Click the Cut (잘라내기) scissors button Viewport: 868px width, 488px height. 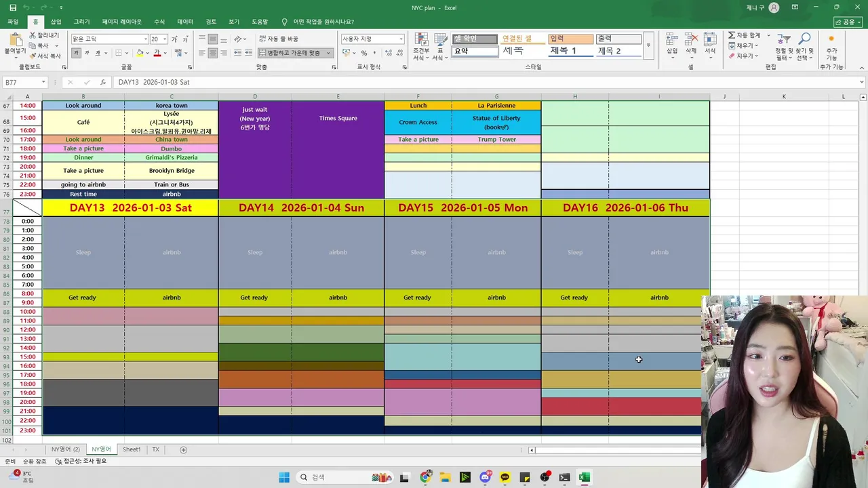click(44, 35)
